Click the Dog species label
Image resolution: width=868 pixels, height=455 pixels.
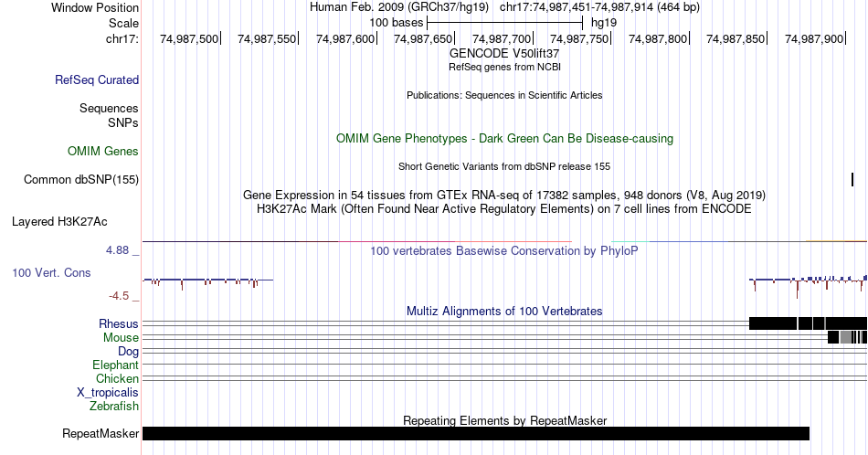pos(129,352)
